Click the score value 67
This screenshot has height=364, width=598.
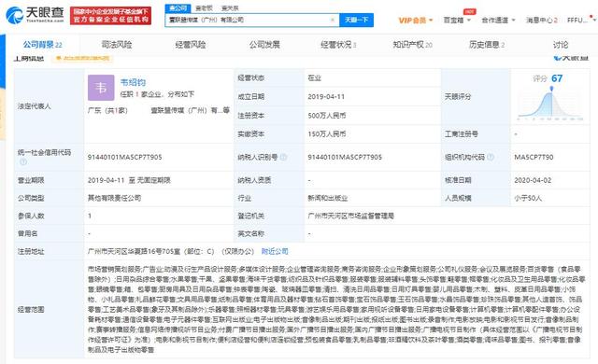tap(557, 78)
